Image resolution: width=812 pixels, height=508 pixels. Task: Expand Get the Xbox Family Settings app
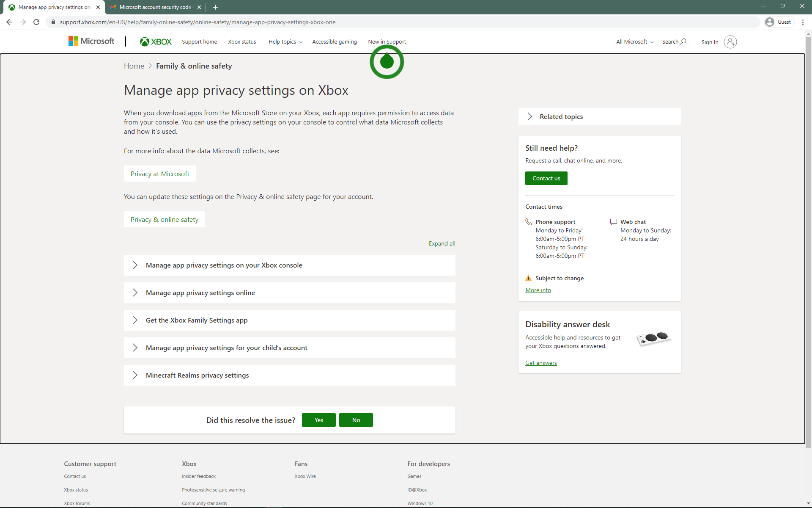point(135,320)
